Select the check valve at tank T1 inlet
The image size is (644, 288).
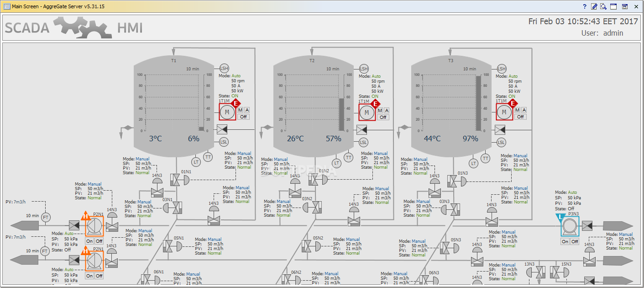(x=222, y=129)
